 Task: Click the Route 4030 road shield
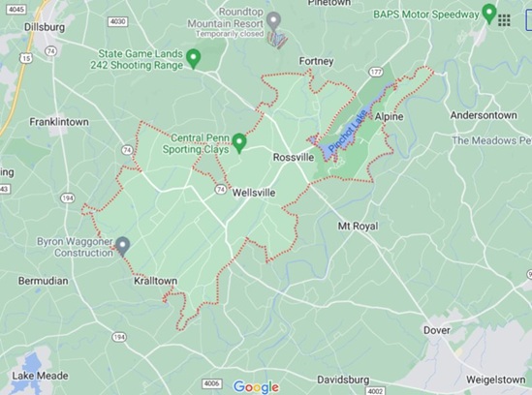click(x=117, y=21)
